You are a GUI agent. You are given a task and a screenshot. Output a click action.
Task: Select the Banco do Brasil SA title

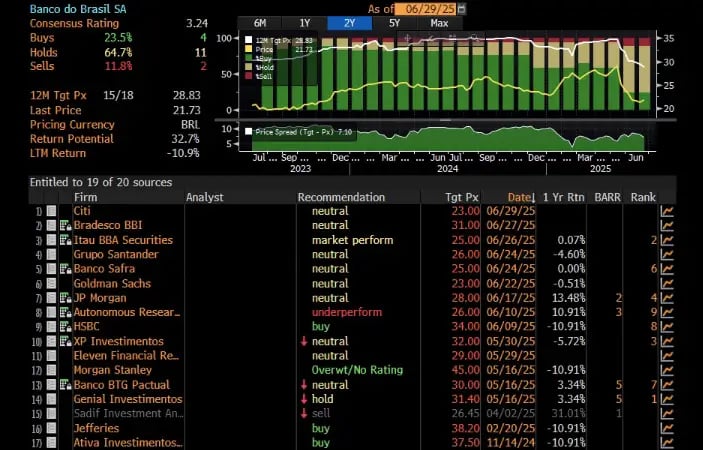(x=78, y=9)
